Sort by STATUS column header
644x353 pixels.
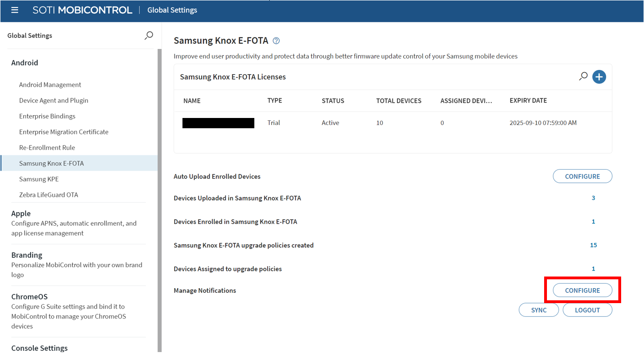pyautogui.click(x=333, y=101)
